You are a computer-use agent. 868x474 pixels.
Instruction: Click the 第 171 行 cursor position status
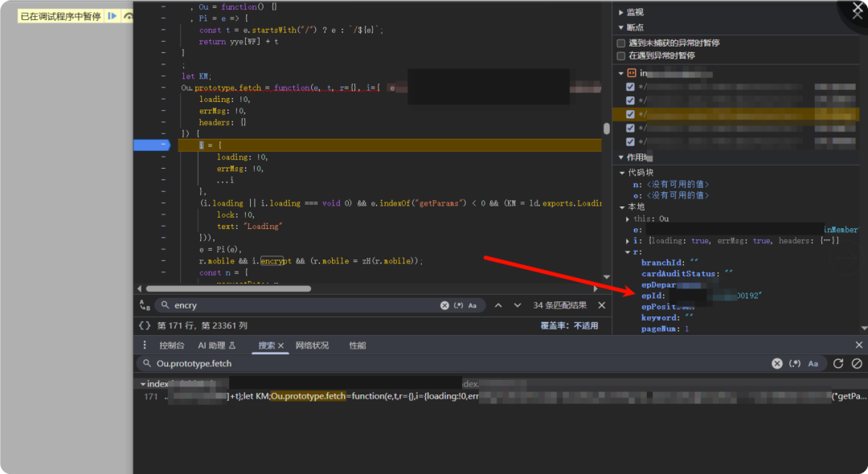point(202,325)
